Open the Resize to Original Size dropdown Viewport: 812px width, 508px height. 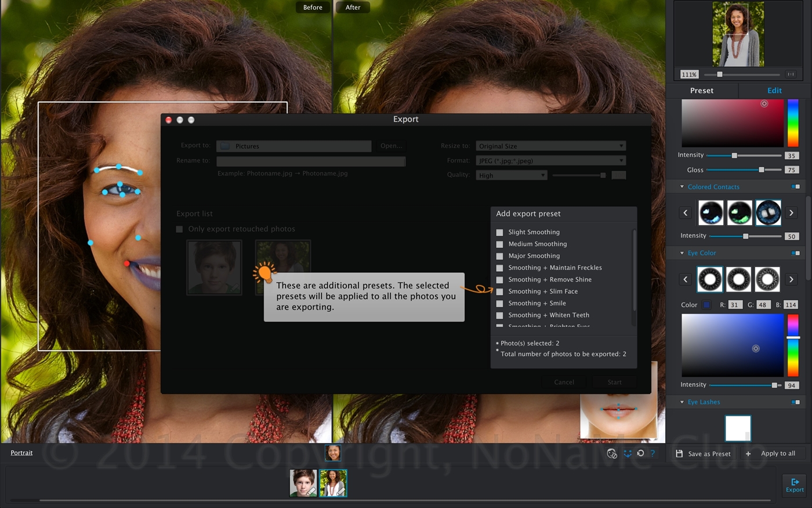(x=550, y=146)
